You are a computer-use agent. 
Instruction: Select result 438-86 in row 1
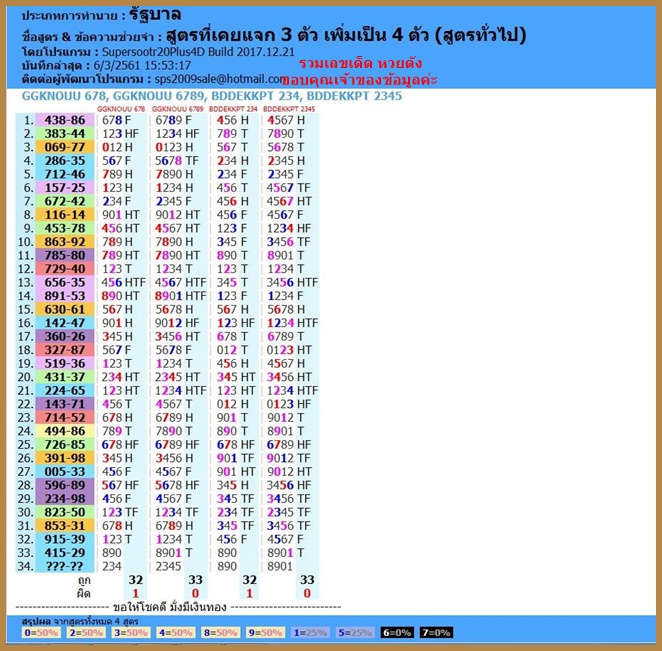[64, 119]
